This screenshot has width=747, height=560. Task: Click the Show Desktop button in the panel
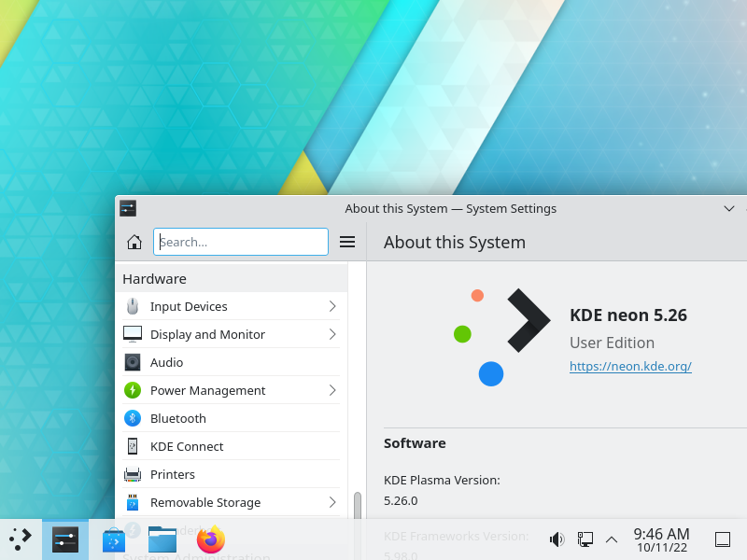point(723,539)
